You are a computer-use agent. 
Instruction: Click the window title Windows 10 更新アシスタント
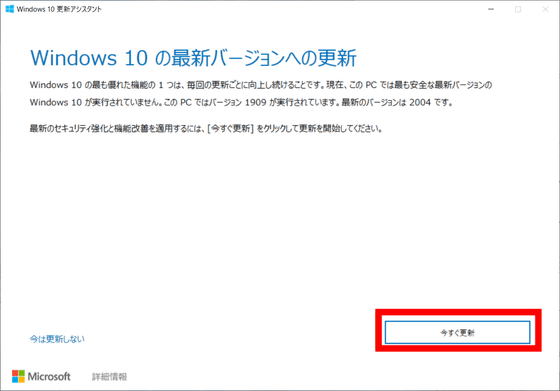[x=59, y=9]
